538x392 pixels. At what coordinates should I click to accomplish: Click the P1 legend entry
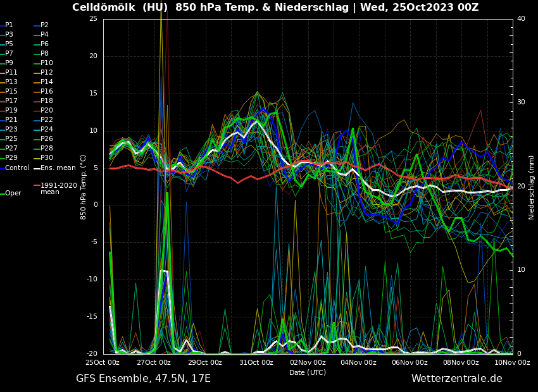9,25
